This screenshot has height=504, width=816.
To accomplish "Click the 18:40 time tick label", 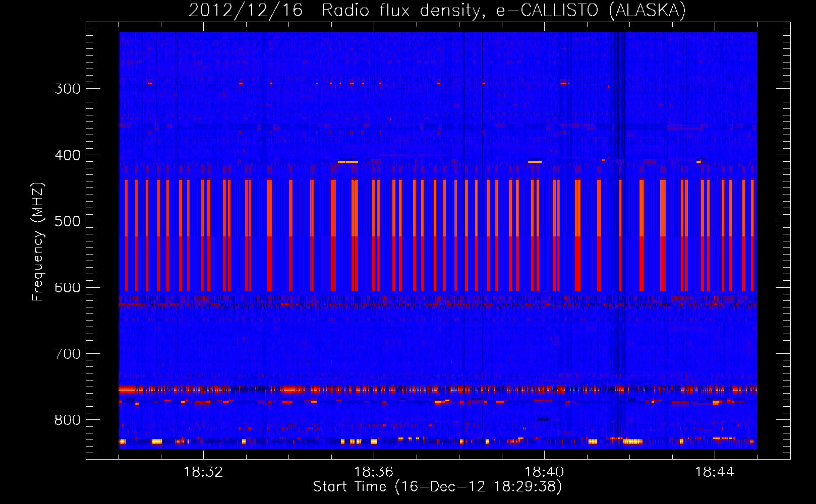I will coord(544,472).
